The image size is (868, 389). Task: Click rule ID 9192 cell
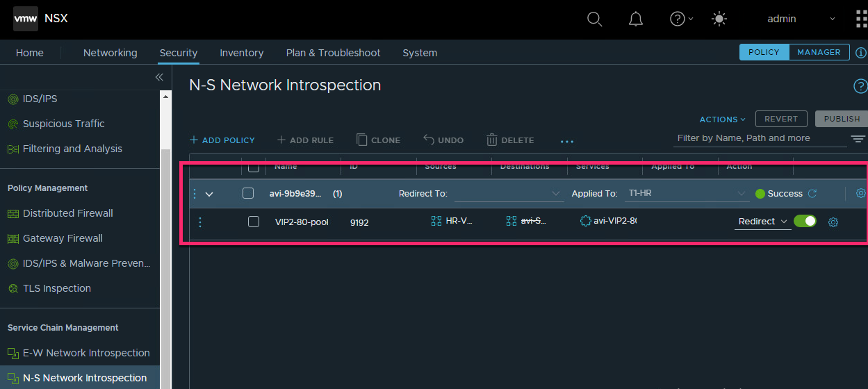(359, 222)
